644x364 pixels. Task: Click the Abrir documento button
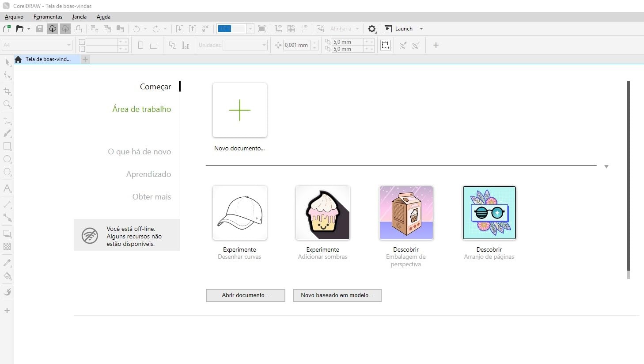pos(245,295)
